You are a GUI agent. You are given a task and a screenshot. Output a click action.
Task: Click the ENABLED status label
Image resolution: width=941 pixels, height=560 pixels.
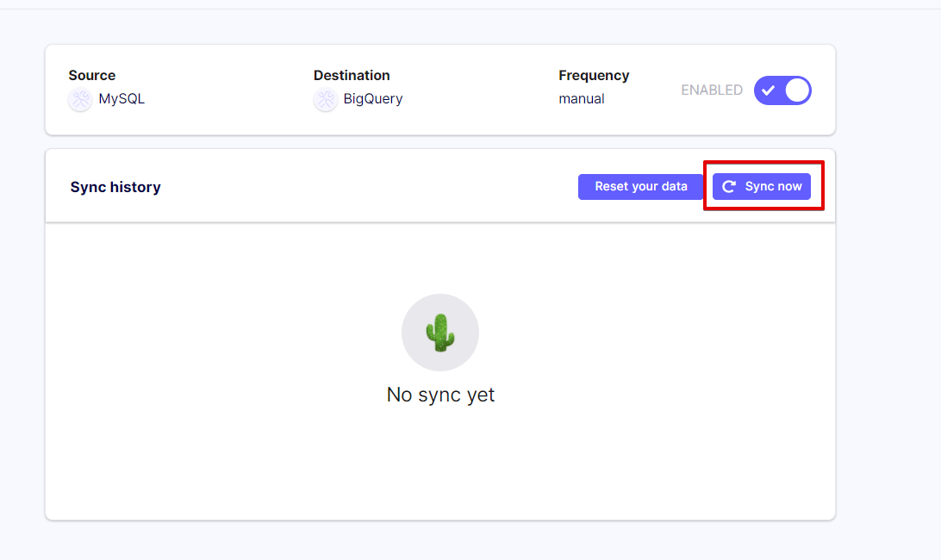point(712,90)
